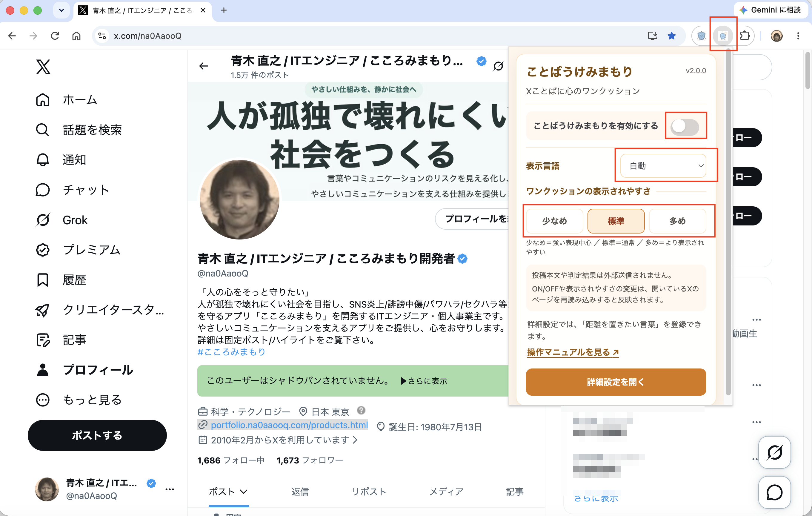Click the address bar URL x.com/na0AaooQ

point(148,36)
